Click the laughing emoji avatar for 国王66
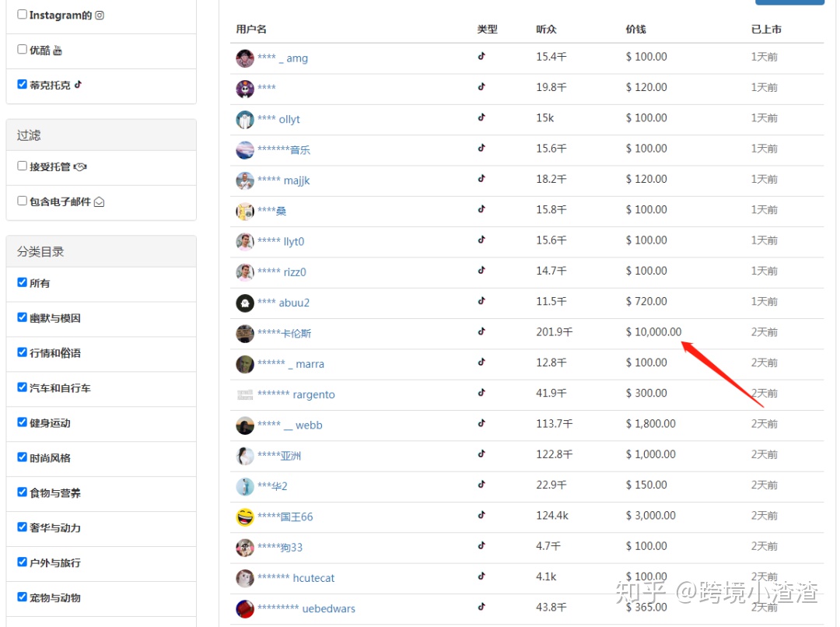The height and width of the screenshot is (627, 840). click(245, 517)
